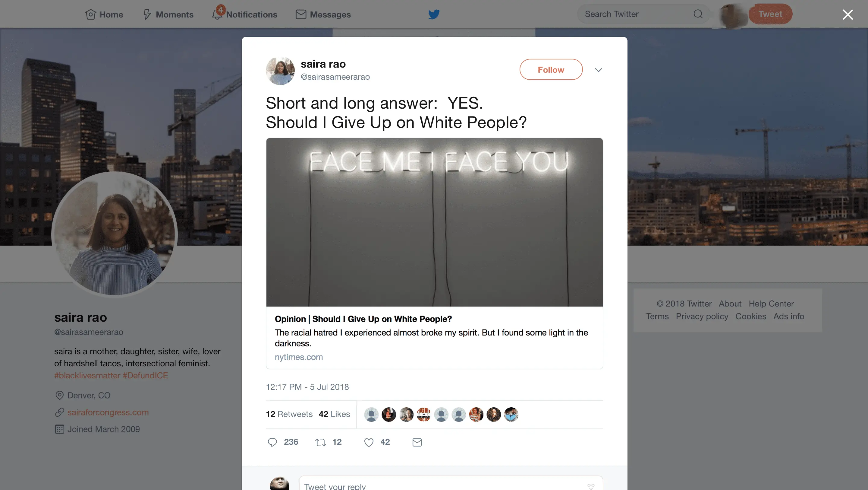The width and height of the screenshot is (868, 490).
Task: Visit the sairaforcongress.com link
Action: click(108, 412)
